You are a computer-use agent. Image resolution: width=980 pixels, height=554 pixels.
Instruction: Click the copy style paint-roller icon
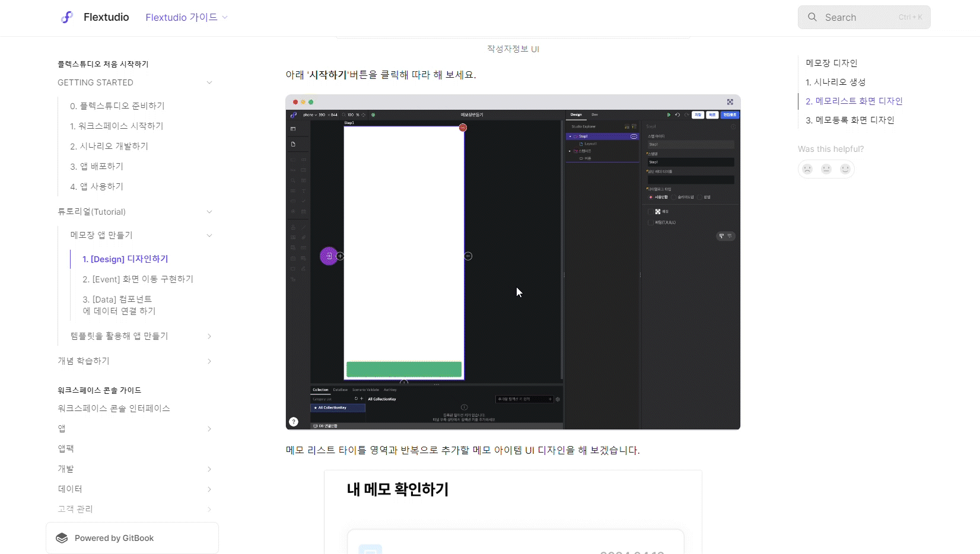click(721, 236)
